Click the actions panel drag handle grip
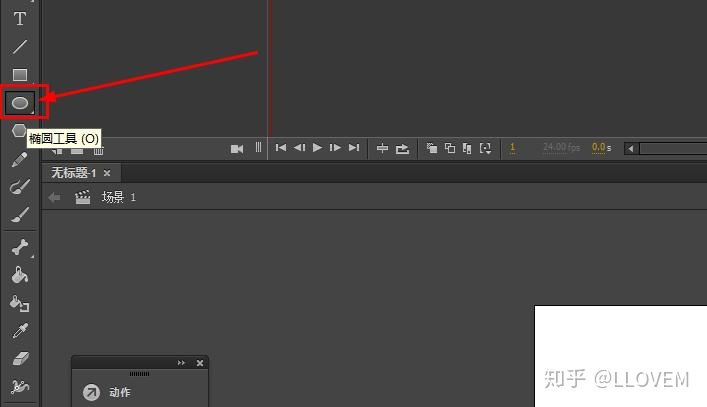This screenshot has width=707, height=407. pyautogui.click(x=139, y=374)
